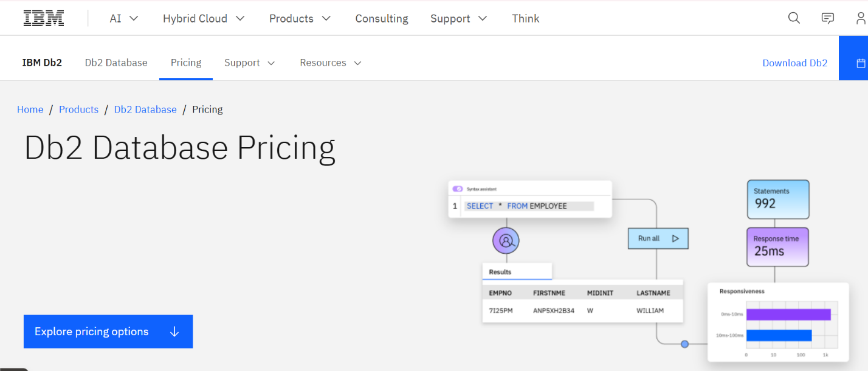Click the Explore pricing options button
The image size is (868, 371).
click(x=108, y=331)
